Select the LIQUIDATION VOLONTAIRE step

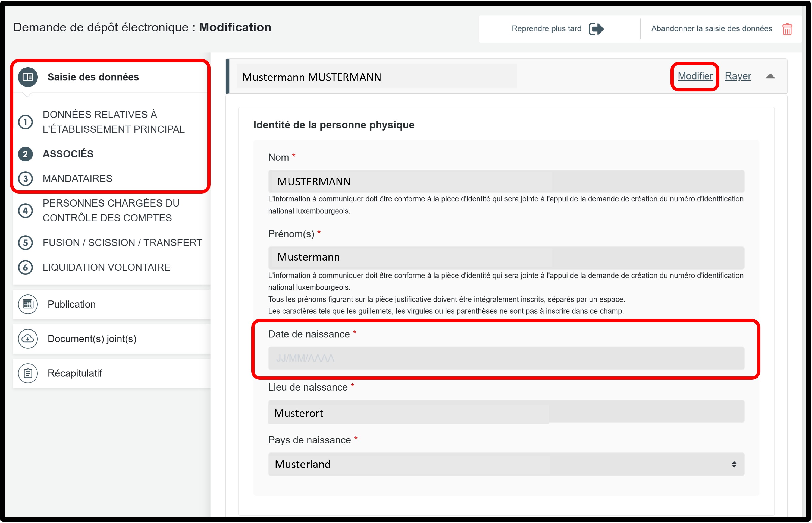pos(106,268)
